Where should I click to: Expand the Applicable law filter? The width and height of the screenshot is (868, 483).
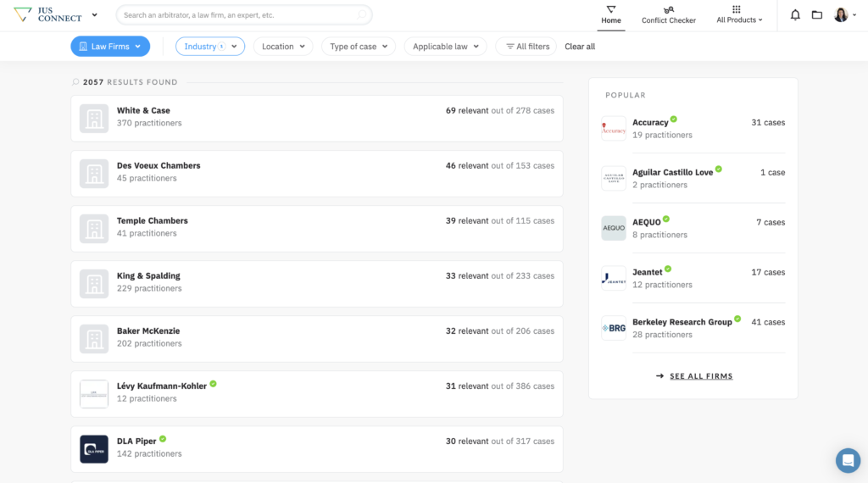pos(445,47)
